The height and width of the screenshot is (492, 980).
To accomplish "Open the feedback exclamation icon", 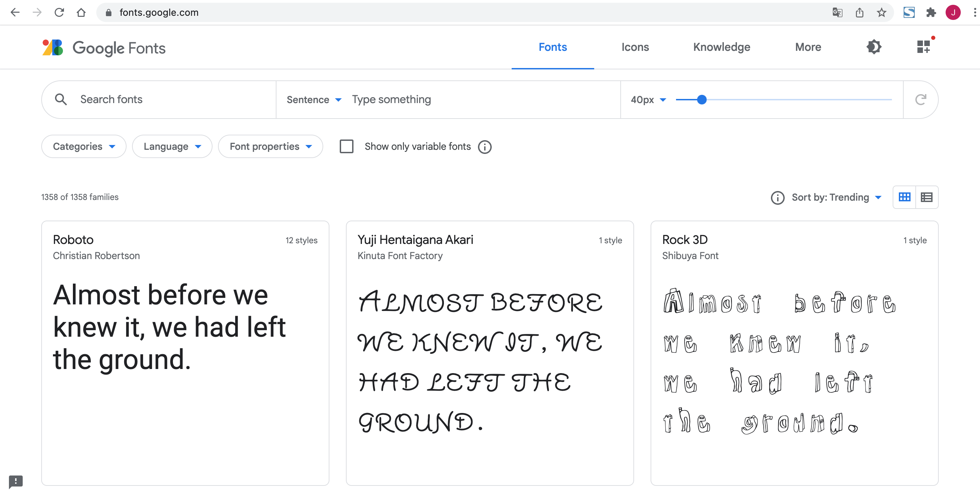I will (x=15, y=481).
